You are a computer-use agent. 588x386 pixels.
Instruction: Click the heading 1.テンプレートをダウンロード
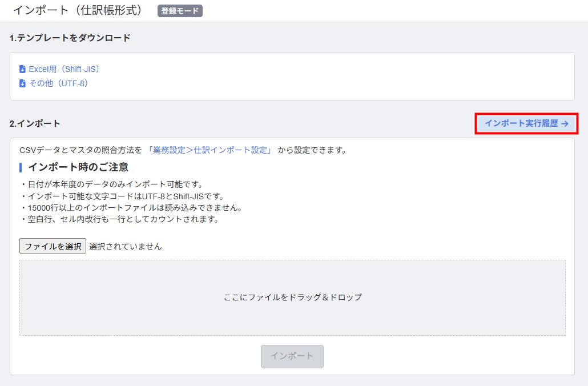pos(70,38)
